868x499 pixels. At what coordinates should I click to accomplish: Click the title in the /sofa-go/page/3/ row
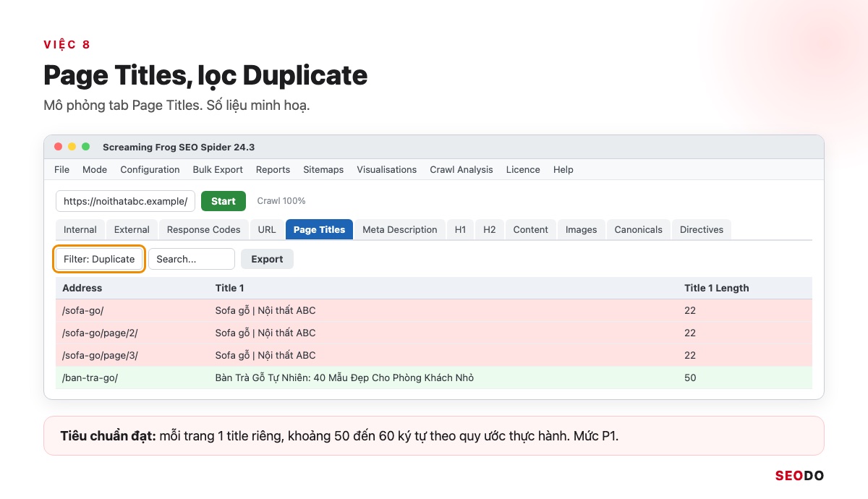(265, 355)
